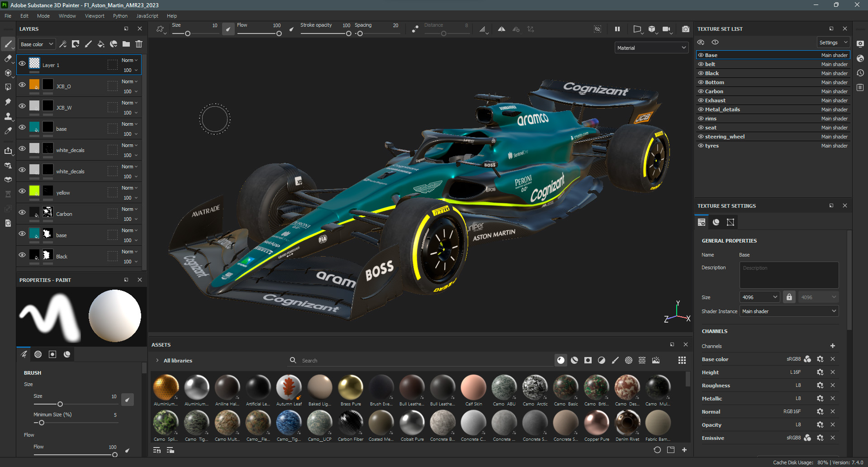
Task: Add a folder in Layers panel
Action: pyautogui.click(x=126, y=44)
